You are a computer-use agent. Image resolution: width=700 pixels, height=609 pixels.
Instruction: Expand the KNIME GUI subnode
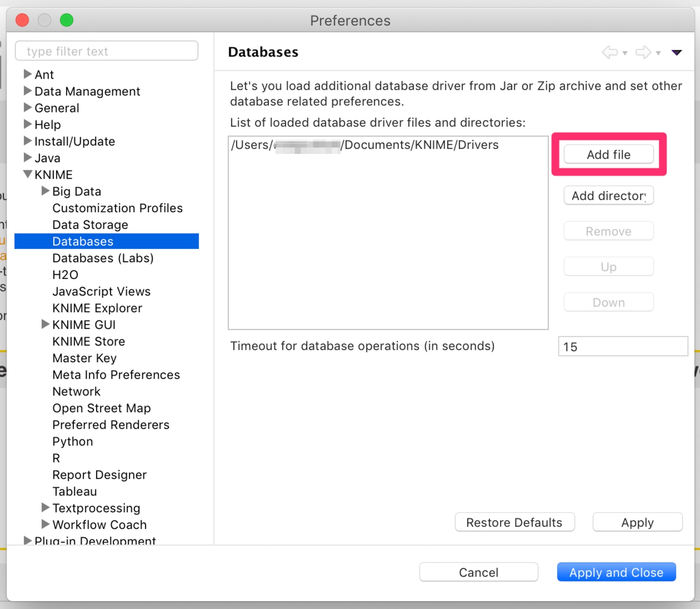45,324
